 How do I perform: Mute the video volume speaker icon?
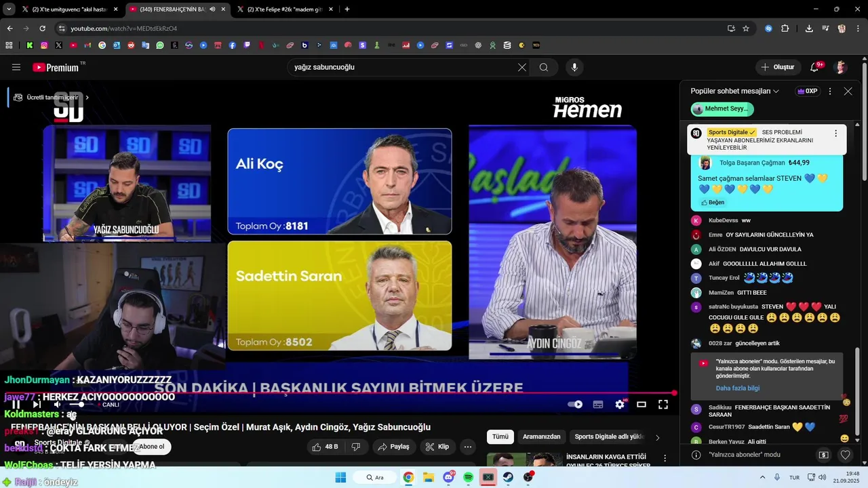58,405
